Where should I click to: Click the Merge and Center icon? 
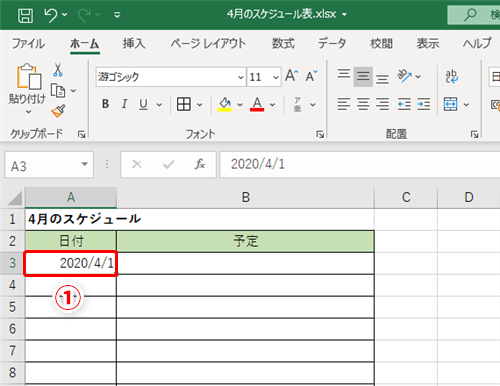451,104
